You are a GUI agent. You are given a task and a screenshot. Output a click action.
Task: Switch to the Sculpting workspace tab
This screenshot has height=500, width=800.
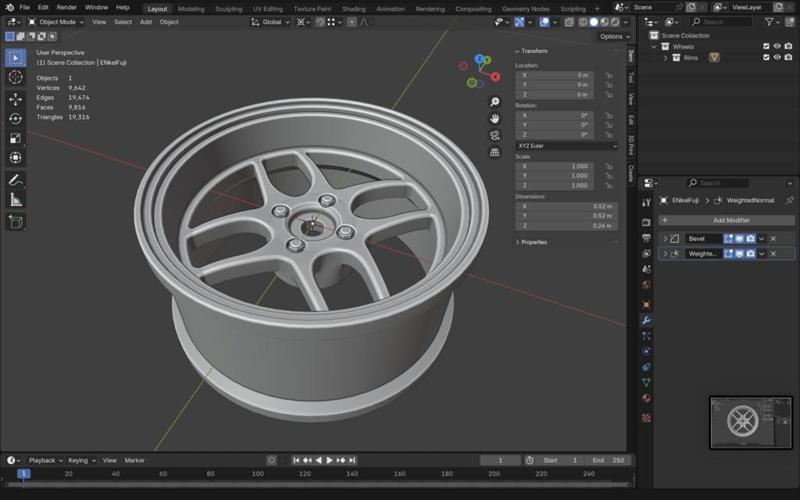[228, 8]
